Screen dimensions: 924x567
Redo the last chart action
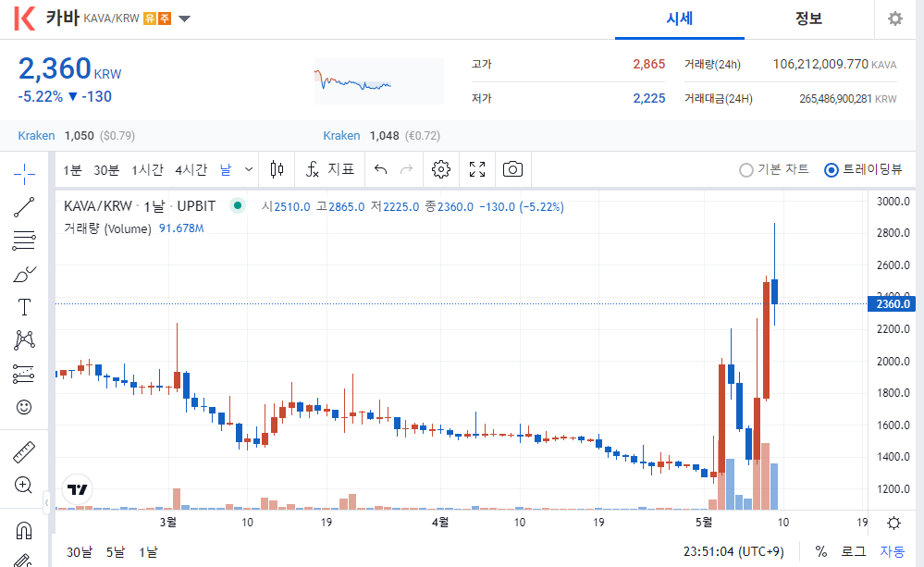click(x=407, y=170)
